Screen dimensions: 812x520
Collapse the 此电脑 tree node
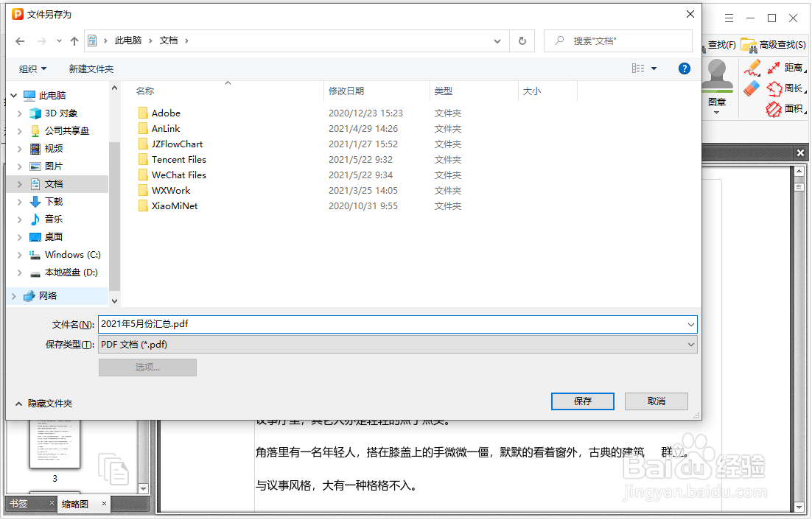[x=14, y=95]
